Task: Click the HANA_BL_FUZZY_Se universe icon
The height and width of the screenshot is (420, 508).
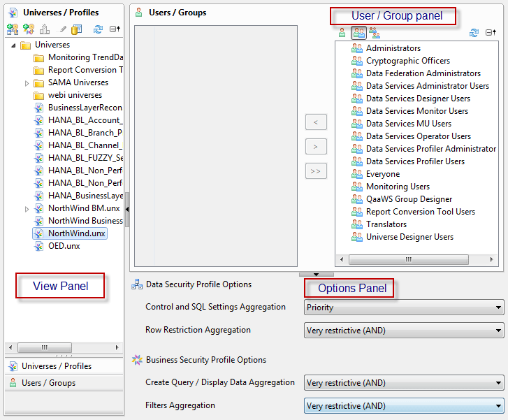Action: coord(39,158)
